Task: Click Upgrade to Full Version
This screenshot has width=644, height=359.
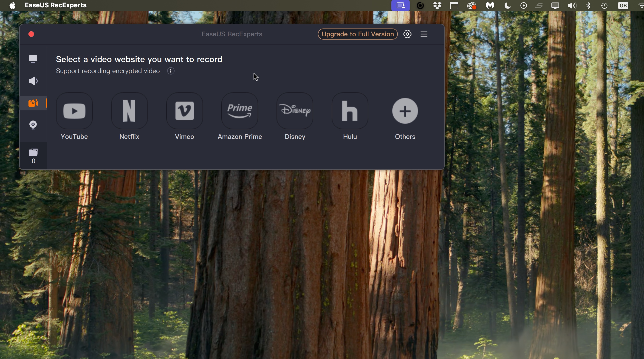Action: click(x=358, y=34)
